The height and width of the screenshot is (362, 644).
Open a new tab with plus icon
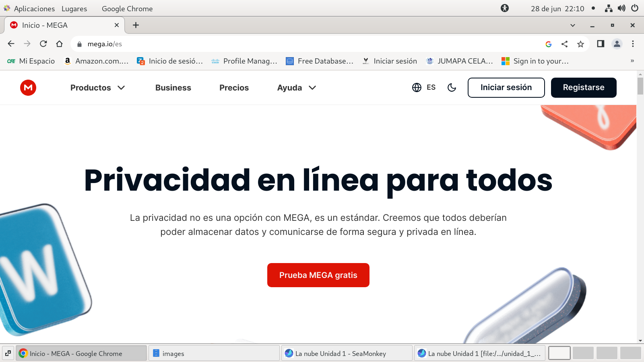(x=136, y=25)
